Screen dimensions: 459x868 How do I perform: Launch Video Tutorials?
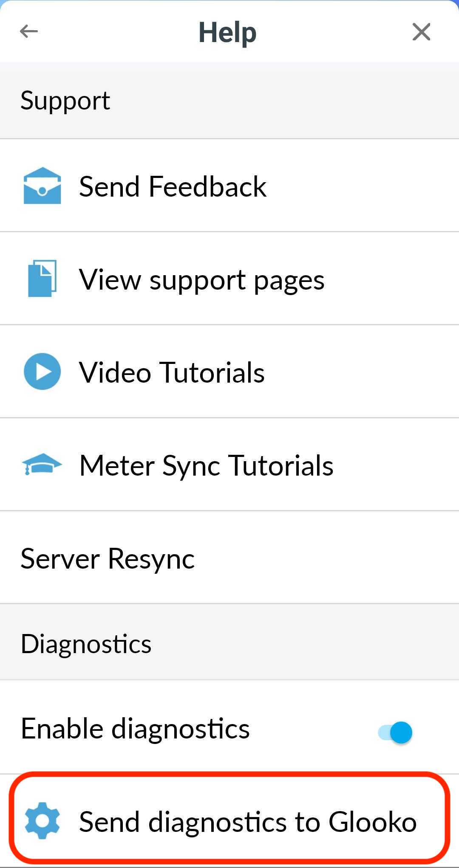coord(172,371)
